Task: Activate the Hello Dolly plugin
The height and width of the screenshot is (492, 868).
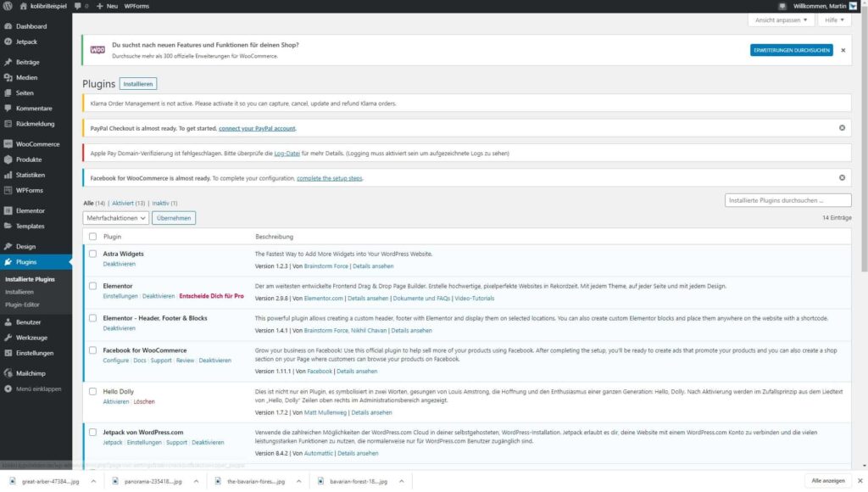Action: tap(115, 402)
